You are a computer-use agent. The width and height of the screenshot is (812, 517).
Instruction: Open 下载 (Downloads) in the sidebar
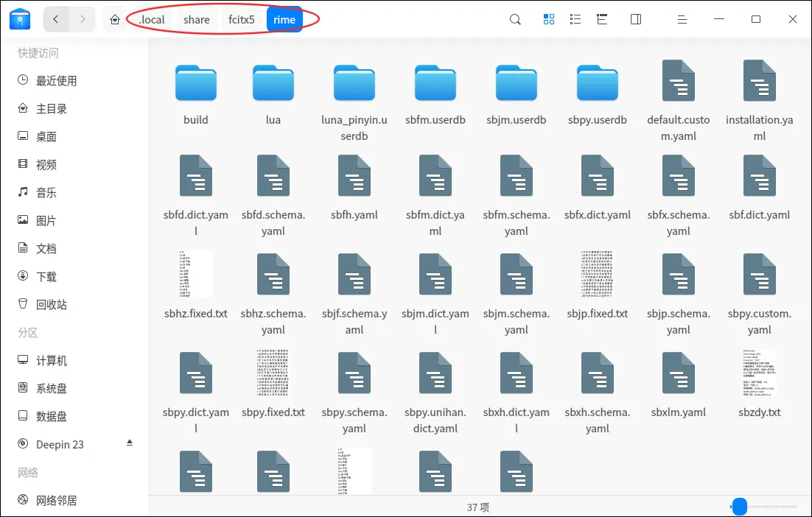click(x=46, y=276)
